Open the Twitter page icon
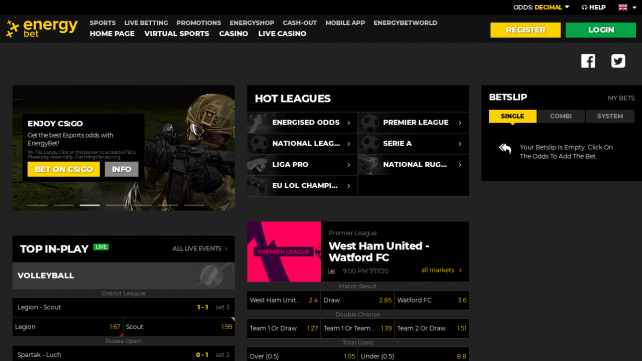 coord(618,61)
